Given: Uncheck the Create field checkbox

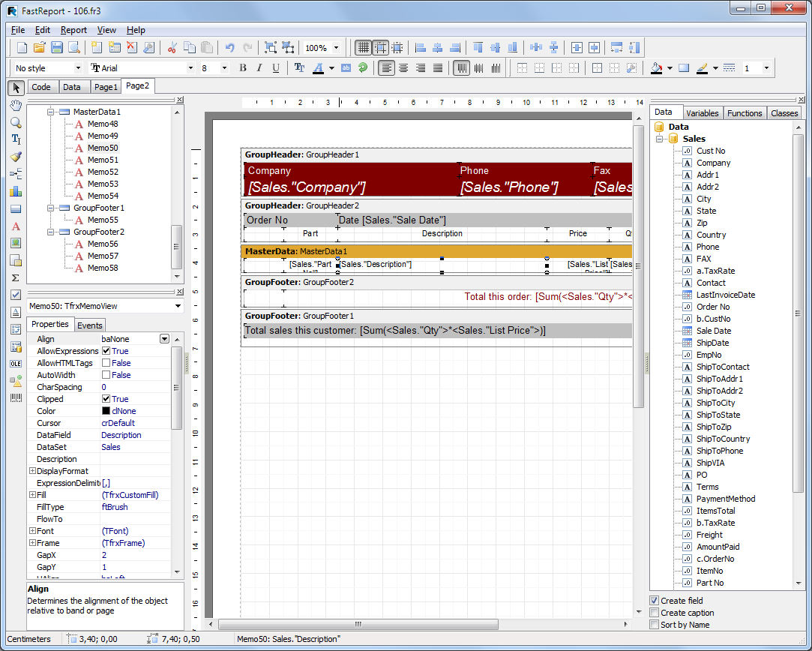Looking at the screenshot, I should point(655,601).
